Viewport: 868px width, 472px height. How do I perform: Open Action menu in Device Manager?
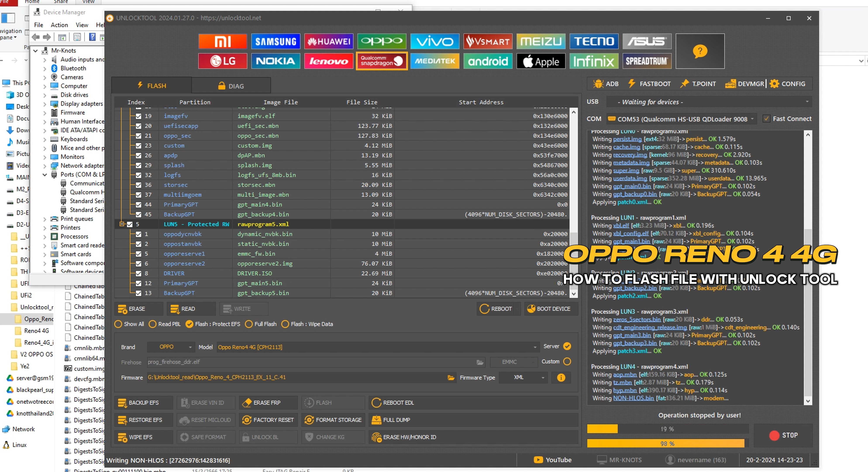[59, 25]
